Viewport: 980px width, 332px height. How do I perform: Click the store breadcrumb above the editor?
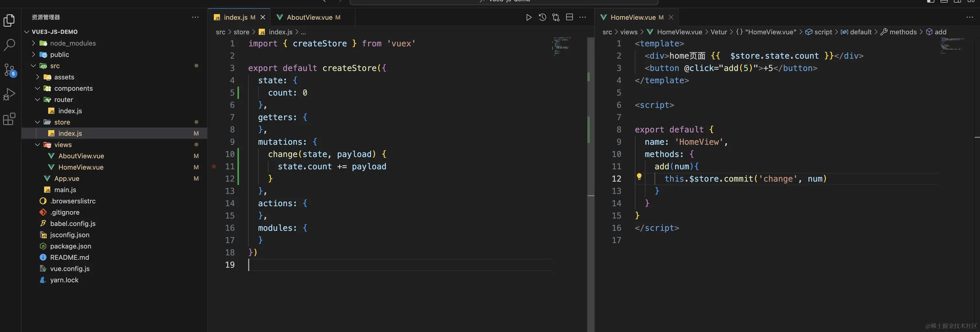[x=241, y=32]
